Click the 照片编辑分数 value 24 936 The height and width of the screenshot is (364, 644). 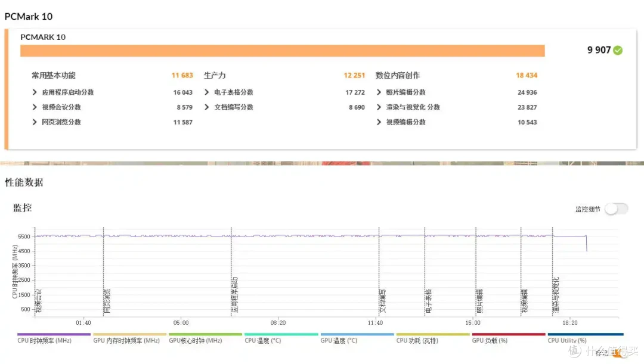tap(527, 92)
